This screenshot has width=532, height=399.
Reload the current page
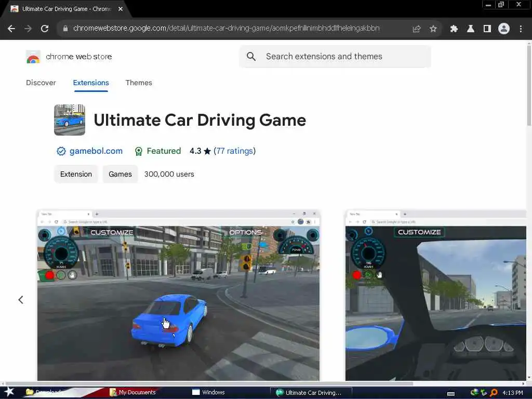[45, 29]
